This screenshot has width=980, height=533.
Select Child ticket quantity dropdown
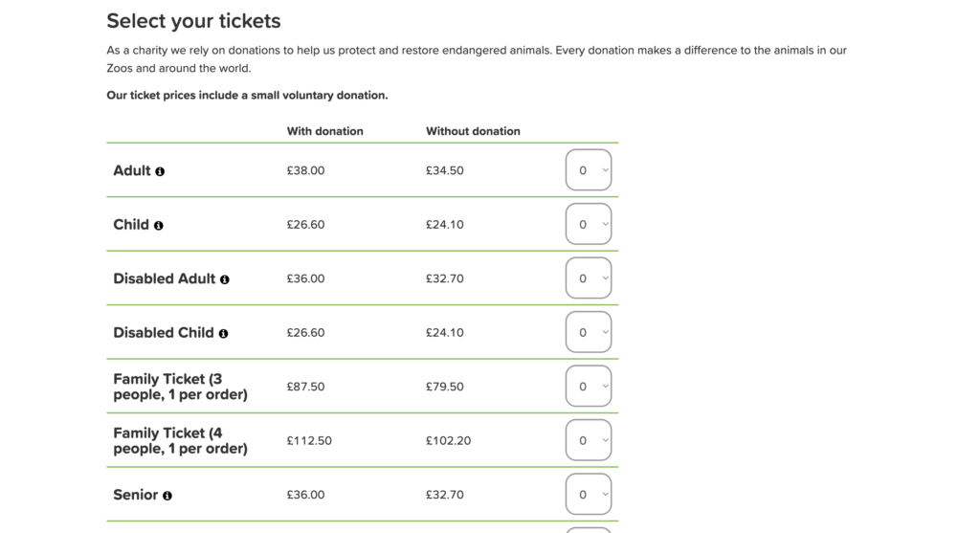click(589, 224)
